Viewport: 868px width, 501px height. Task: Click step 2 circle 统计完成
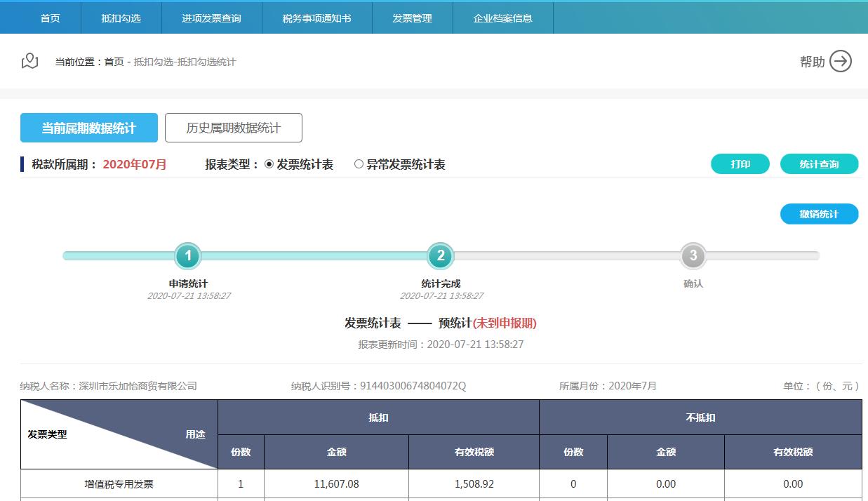[x=441, y=255]
